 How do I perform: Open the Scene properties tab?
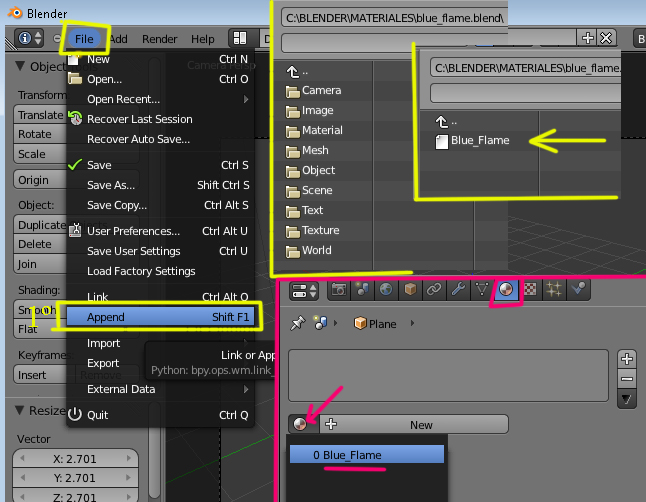pos(362,289)
